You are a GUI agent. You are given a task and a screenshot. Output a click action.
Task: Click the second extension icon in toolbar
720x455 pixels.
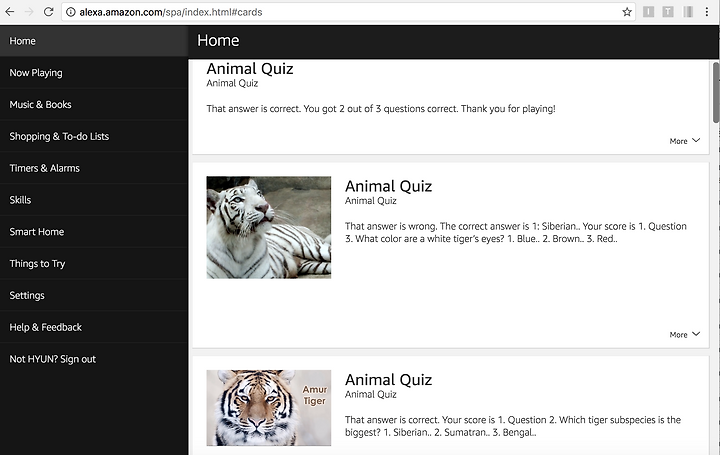[x=668, y=12]
